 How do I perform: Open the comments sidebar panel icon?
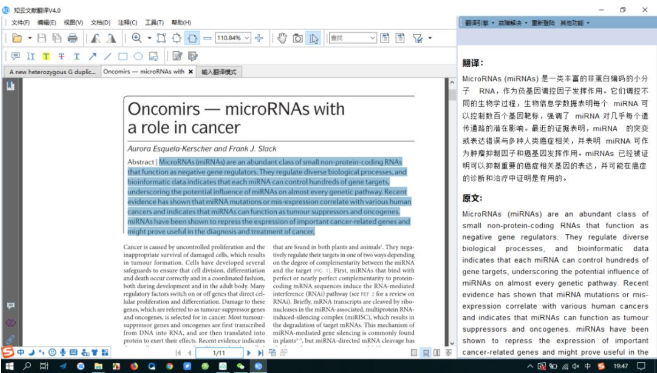pyautogui.click(x=10, y=306)
